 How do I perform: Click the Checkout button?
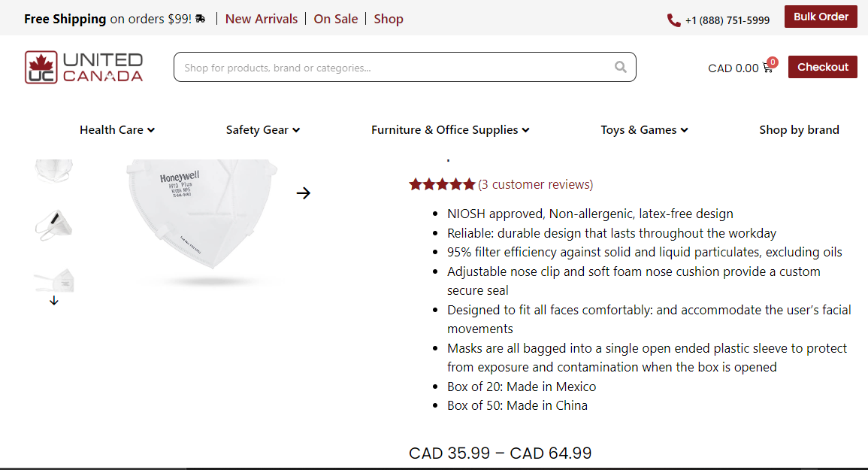point(823,67)
